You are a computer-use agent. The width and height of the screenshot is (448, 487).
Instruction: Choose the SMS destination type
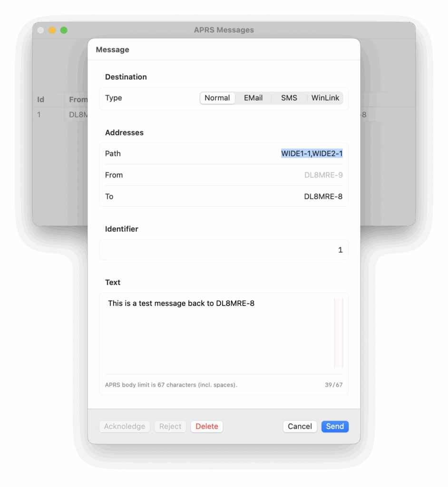click(x=289, y=98)
